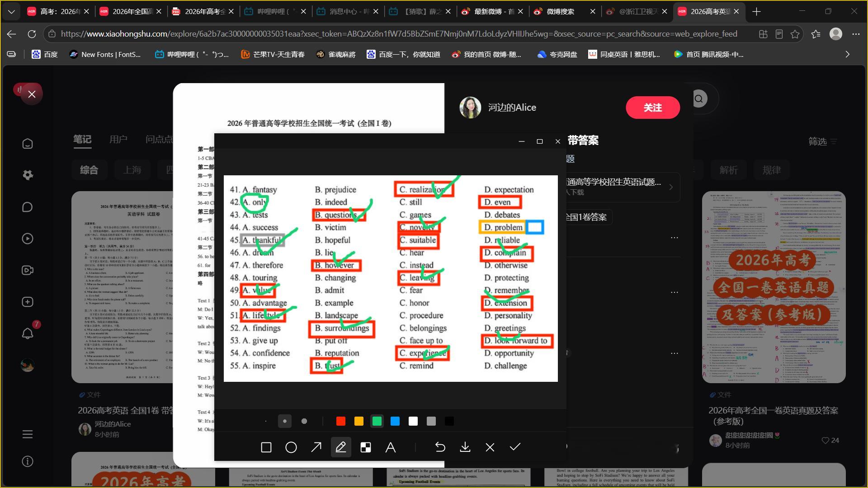The height and width of the screenshot is (488, 868).
Task: Open browser settings and more menu
Action: click(856, 34)
